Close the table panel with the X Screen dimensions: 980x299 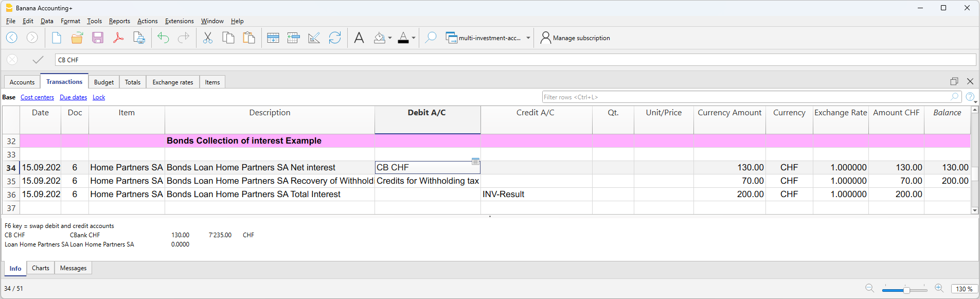pyautogui.click(x=970, y=81)
